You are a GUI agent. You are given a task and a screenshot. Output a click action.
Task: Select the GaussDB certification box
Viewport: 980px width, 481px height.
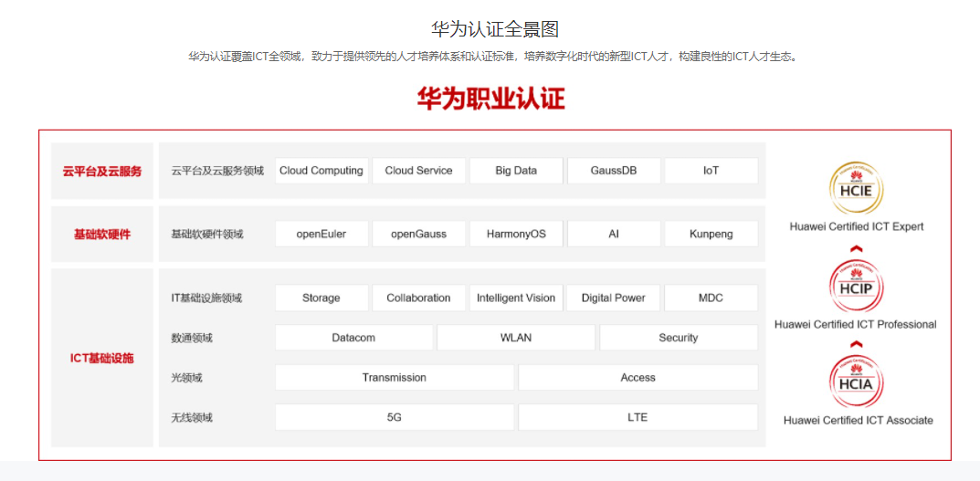coord(614,171)
